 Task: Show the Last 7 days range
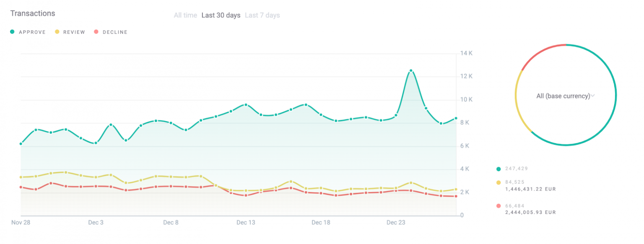262,15
